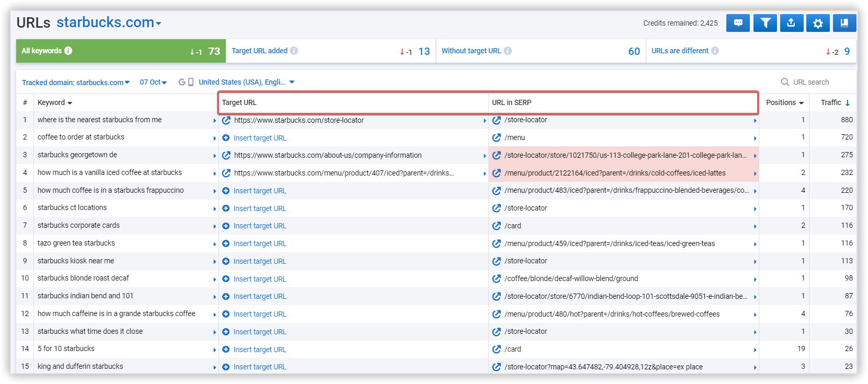Viewport: 868px width, 384px height.
Task: Open the 07 Oct date dropdown
Action: click(153, 82)
